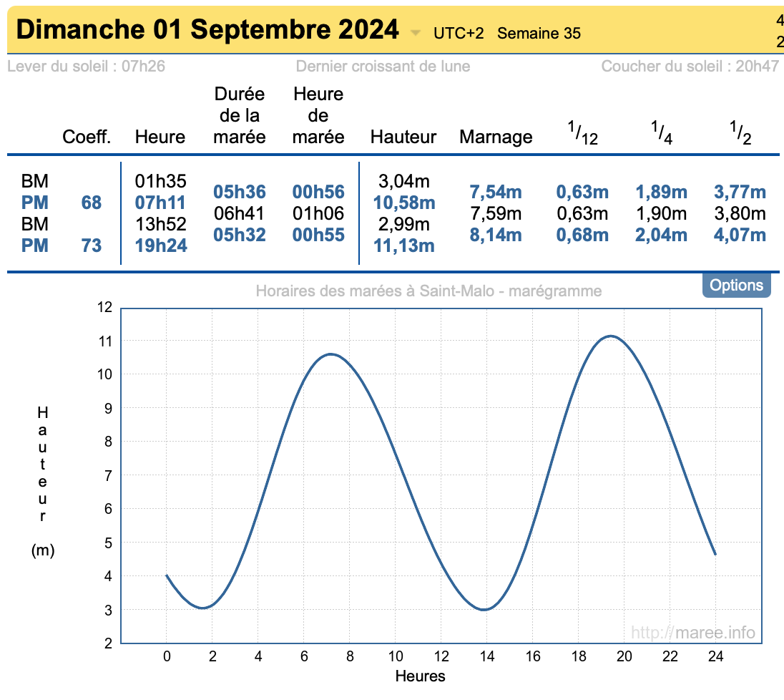This screenshot has height=700, width=784.
Task: Click the coefficient value 73
Action: (x=92, y=246)
